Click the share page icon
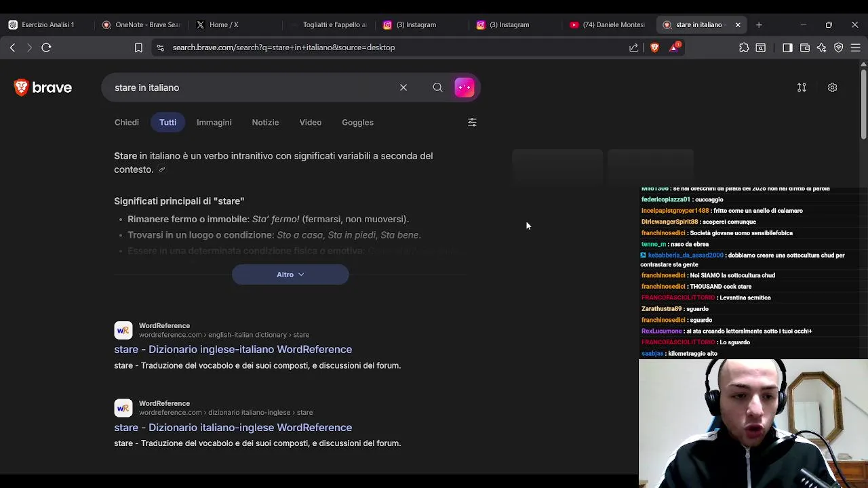Viewport: 868px width, 488px height. pos(634,47)
